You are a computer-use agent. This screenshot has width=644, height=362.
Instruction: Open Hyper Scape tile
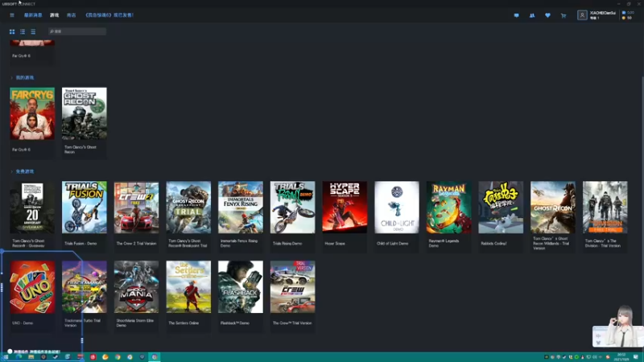point(345,216)
